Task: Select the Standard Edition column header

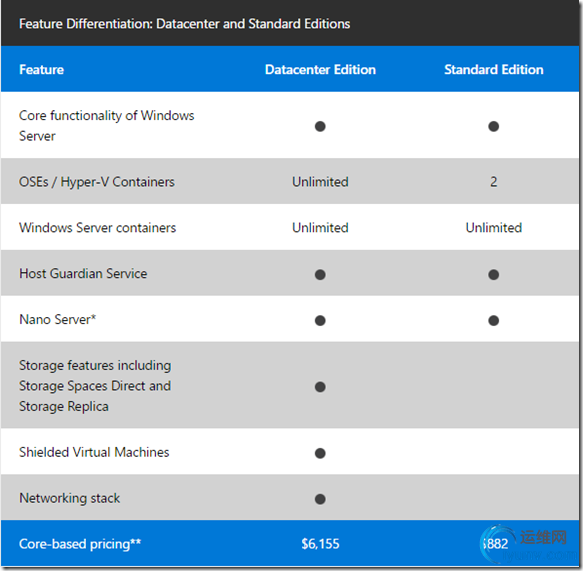Action: [494, 70]
